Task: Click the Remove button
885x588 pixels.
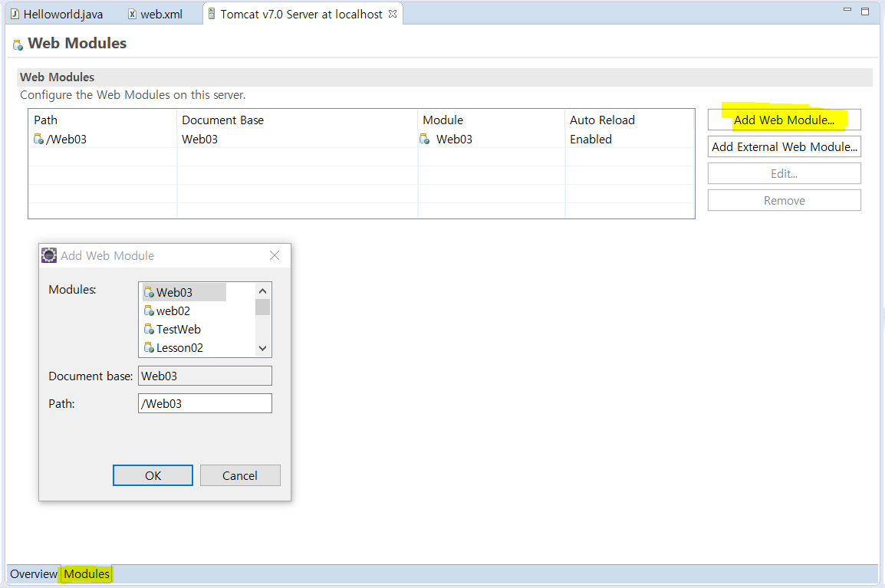Action: click(784, 200)
